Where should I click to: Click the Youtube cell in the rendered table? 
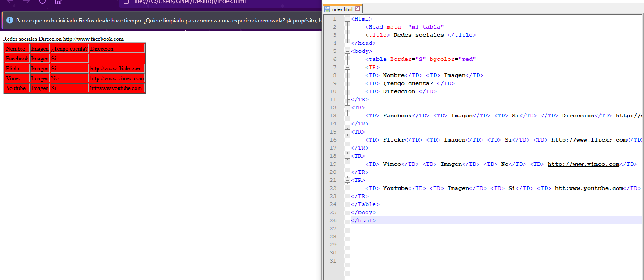coord(16,88)
